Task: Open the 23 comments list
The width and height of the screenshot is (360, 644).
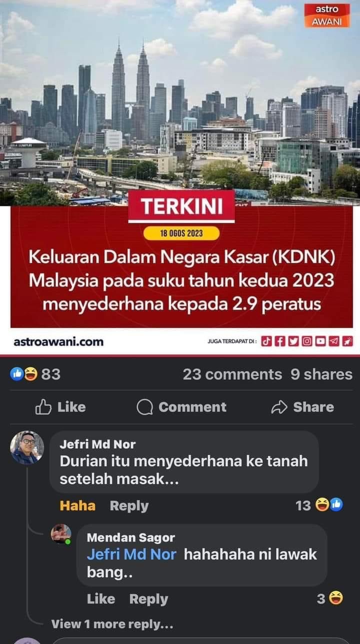Action: point(232,374)
